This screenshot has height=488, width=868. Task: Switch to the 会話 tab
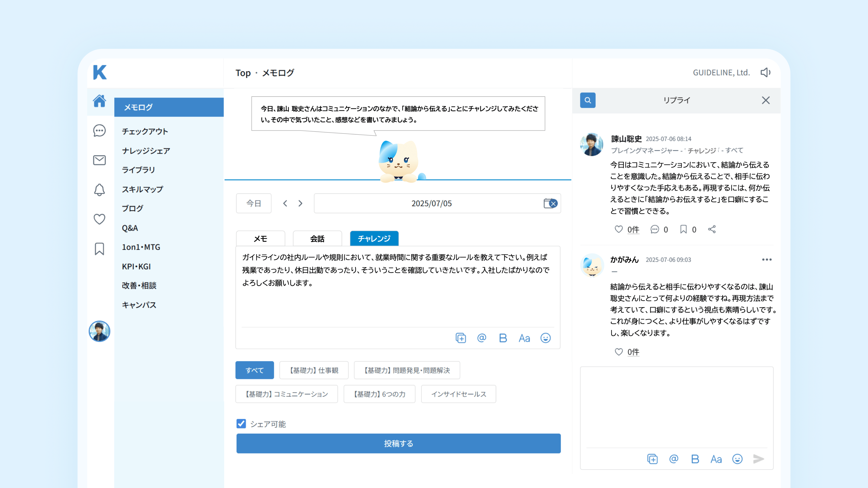(x=317, y=239)
